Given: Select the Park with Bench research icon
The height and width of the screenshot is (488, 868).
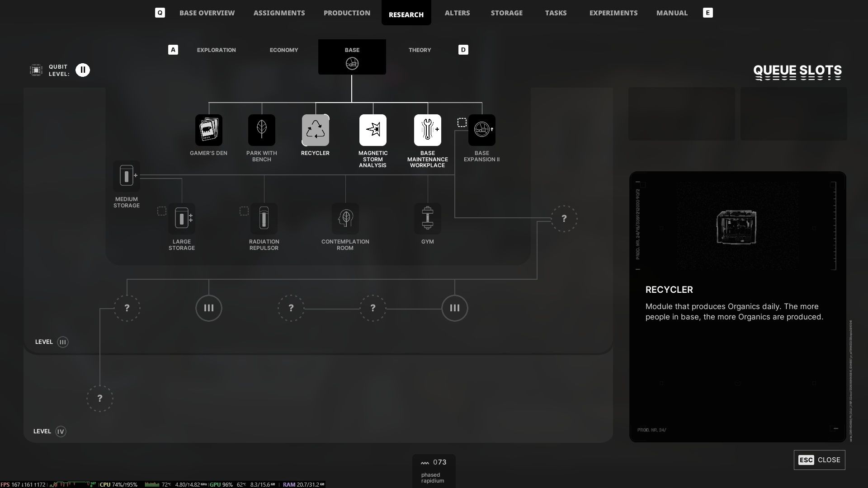Looking at the screenshot, I should point(261,130).
